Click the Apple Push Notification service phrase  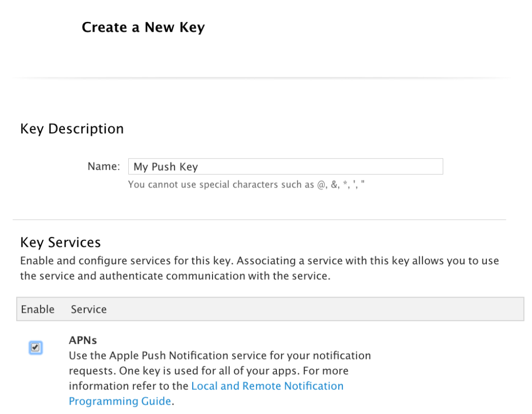188,356
